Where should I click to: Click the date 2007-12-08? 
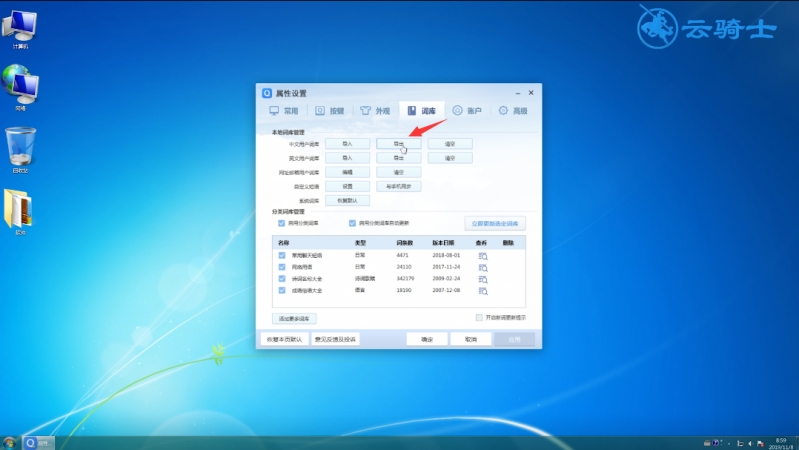pos(446,290)
